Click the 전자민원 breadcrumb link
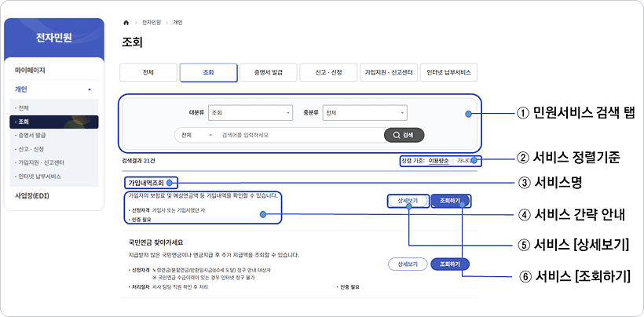The width and height of the screenshot is (644, 317). (x=152, y=23)
